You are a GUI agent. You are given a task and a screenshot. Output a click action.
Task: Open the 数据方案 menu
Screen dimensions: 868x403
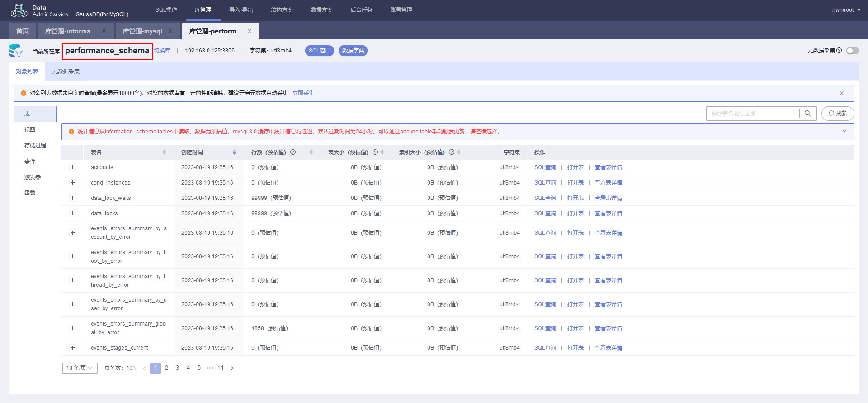point(321,10)
